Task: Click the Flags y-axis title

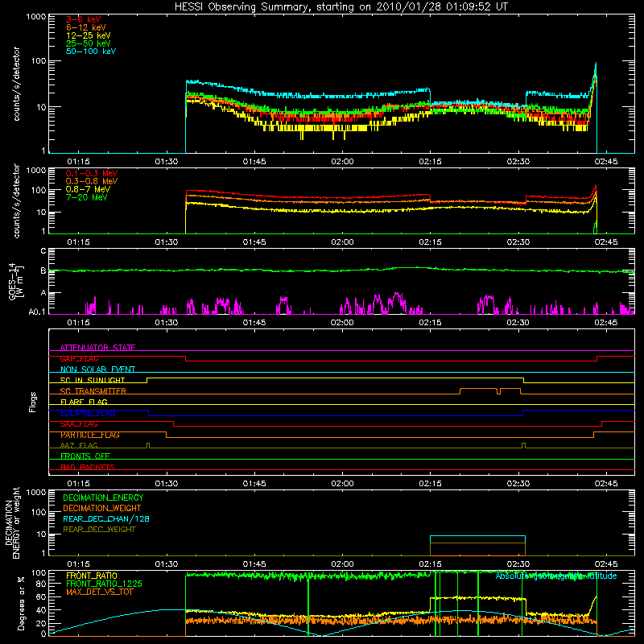Action: tap(33, 402)
